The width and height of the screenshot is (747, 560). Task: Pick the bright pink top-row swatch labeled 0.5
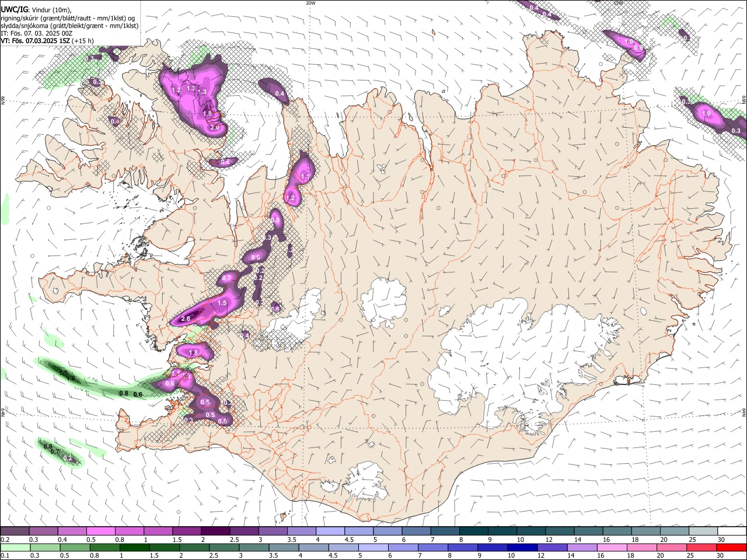(x=100, y=530)
